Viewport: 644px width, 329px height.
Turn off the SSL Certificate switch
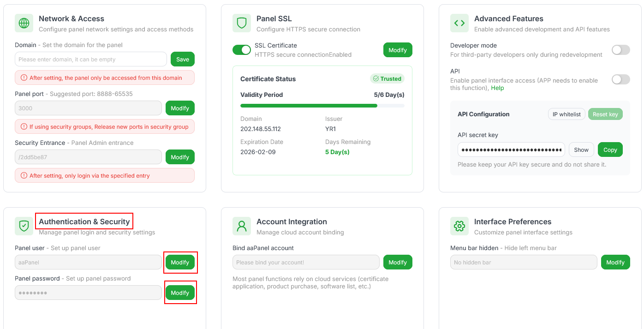click(242, 50)
